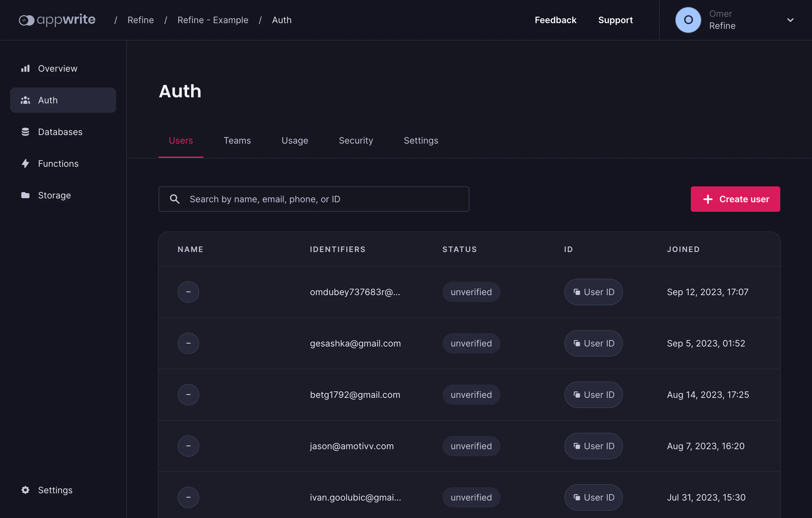Expand the Omer Refine account dropdown
The width and height of the screenshot is (812, 518).
coord(790,20)
